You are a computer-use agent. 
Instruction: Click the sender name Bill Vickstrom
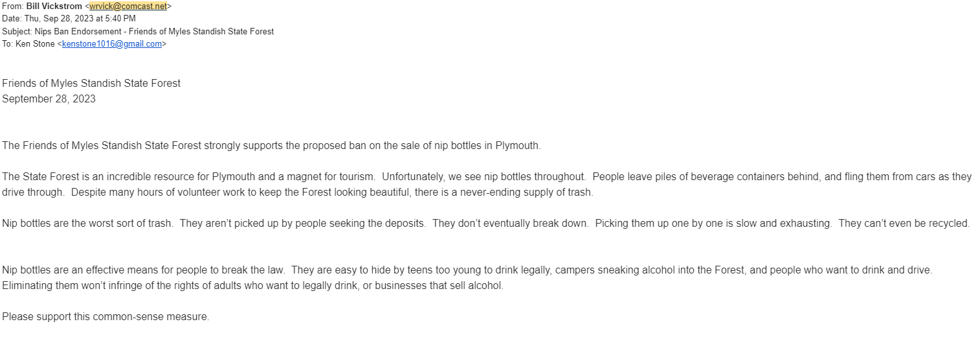(x=54, y=6)
